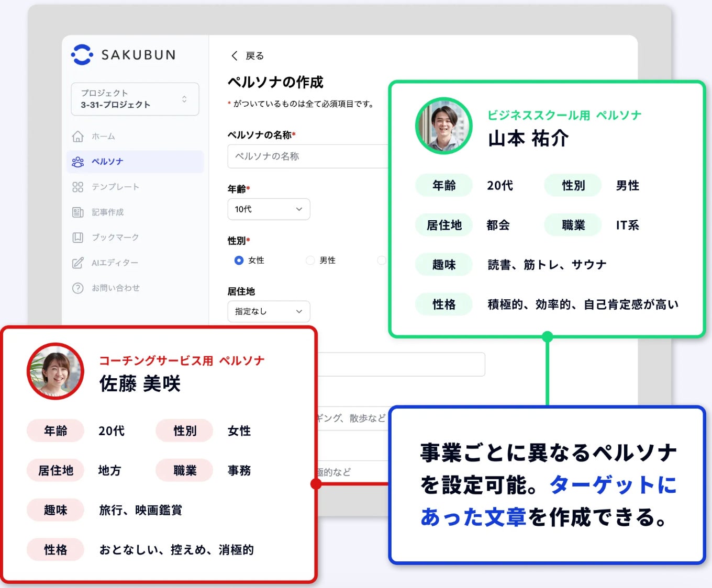Open the 年齢 10代 dropdown
The image size is (712, 588).
pyautogui.click(x=269, y=209)
